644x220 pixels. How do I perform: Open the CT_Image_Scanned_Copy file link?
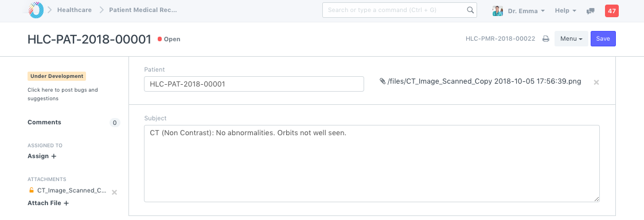click(x=484, y=81)
